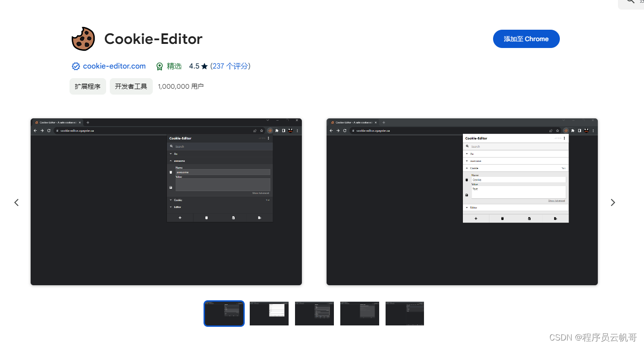Image resolution: width=644 pixels, height=346 pixels.
Task: Click the 精选 label text
Action: click(x=174, y=66)
